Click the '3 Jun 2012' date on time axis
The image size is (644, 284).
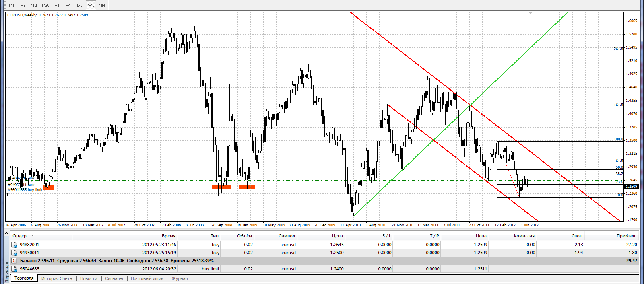click(x=529, y=225)
